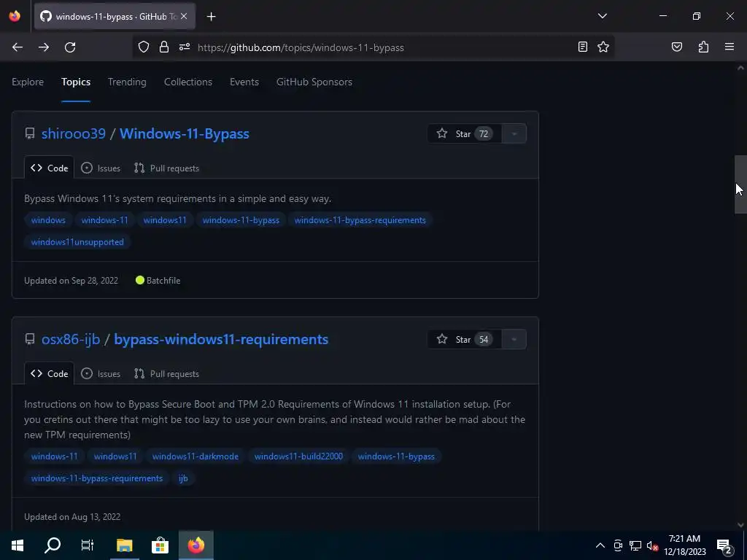Click the 'ijb' topic tag
The height and width of the screenshot is (560, 747).
tap(183, 478)
